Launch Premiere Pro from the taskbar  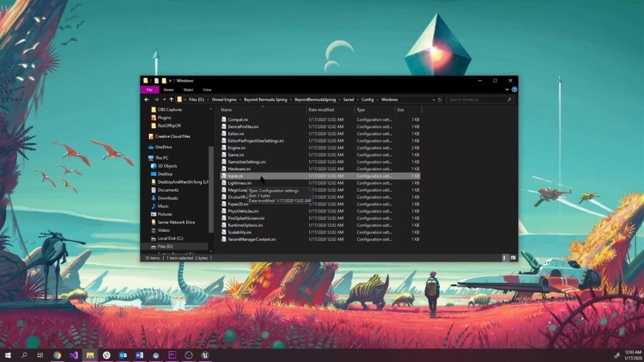coord(172,355)
